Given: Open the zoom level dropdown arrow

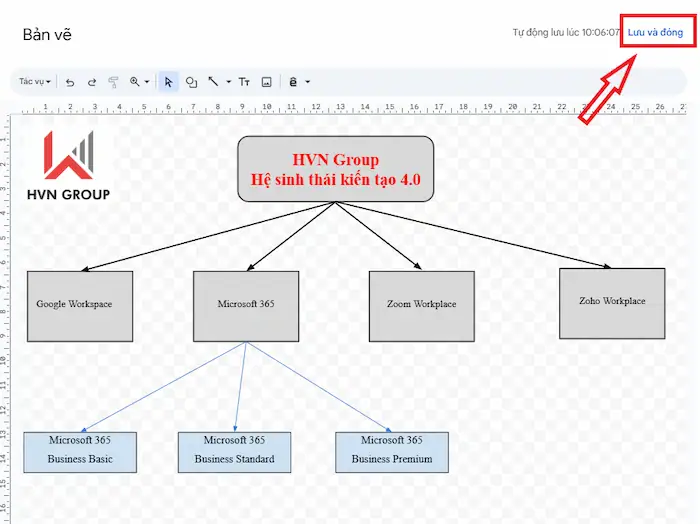Looking at the screenshot, I should [147, 82].
